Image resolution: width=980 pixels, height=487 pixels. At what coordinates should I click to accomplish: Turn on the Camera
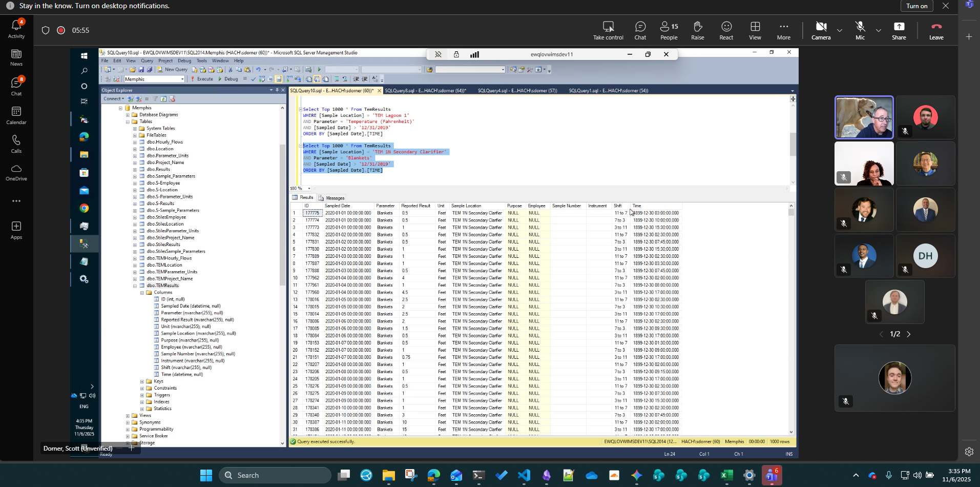(821, 30)
